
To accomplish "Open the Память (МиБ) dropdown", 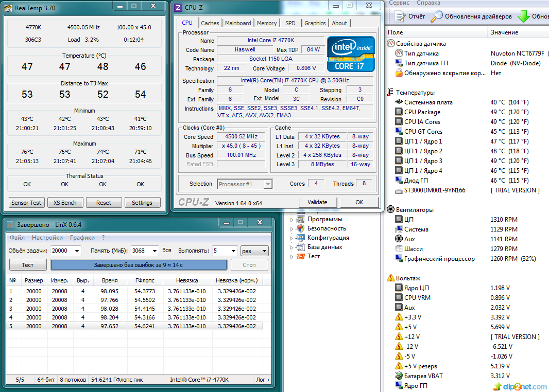I will 154,251.
